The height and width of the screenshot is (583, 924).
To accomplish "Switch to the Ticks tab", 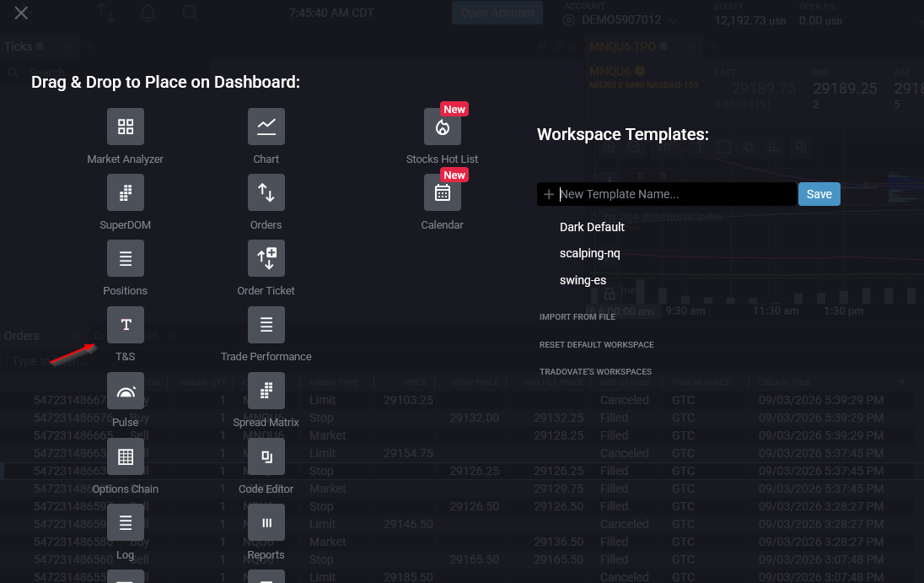I will 19,46.
